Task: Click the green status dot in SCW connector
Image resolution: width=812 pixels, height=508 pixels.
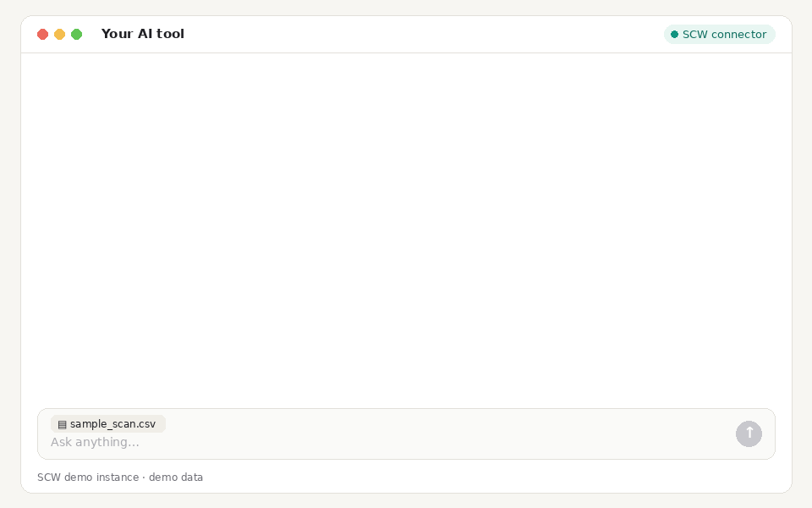Action: (x=674, y=34)
